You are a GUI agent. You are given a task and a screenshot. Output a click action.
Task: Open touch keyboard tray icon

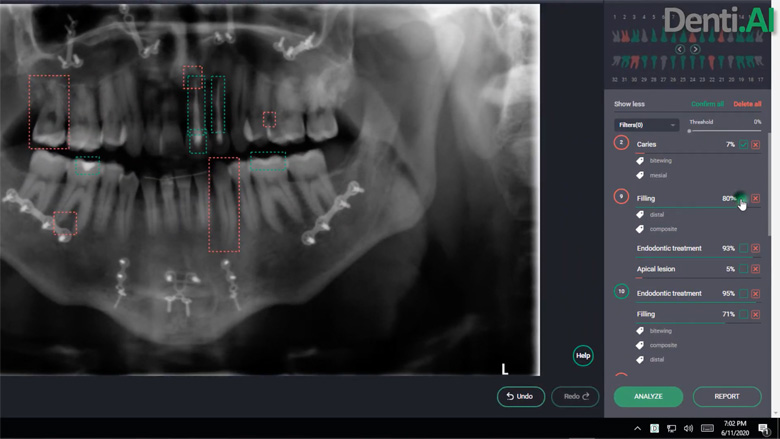coord(707,428)
